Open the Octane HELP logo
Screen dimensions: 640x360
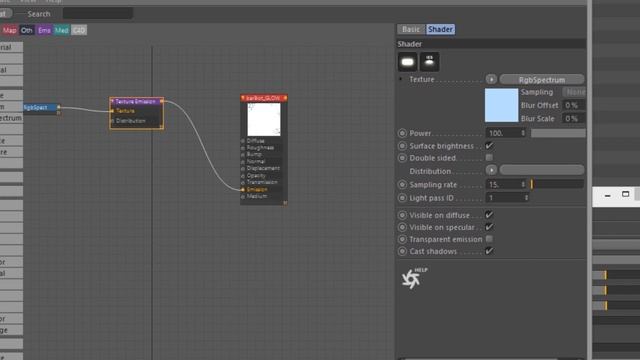pyautogui.click(x=413, y=278)
